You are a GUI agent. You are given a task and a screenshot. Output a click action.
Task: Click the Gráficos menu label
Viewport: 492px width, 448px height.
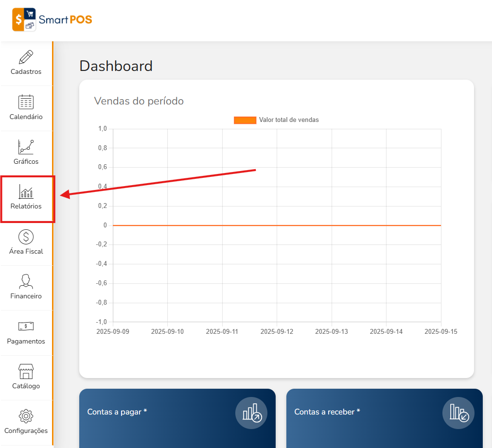[x=26, y=161]
